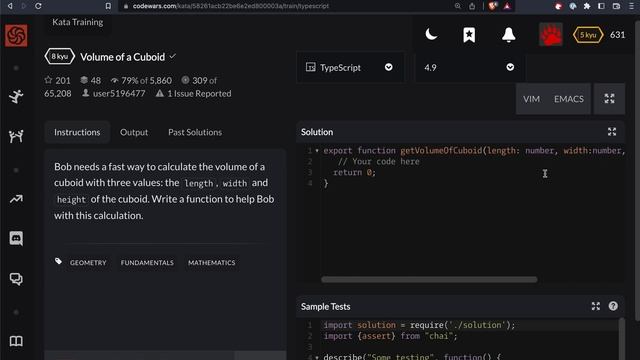Screen dimensions: 640x360
Task: Click the 8 kyu kata rank badge
Action: (60, 56)
